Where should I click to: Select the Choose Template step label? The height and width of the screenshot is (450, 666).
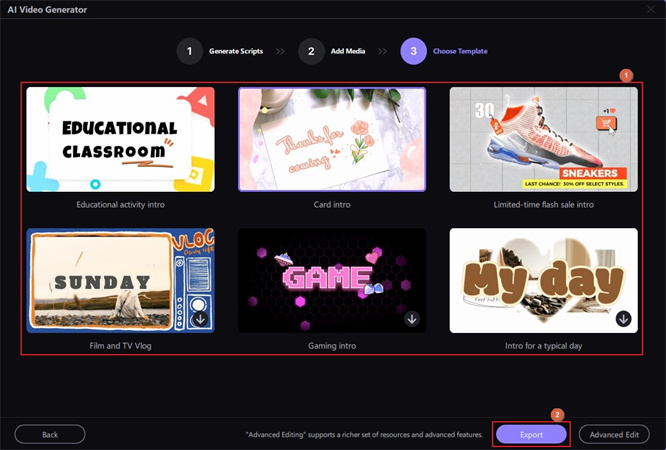coord(461,51)
